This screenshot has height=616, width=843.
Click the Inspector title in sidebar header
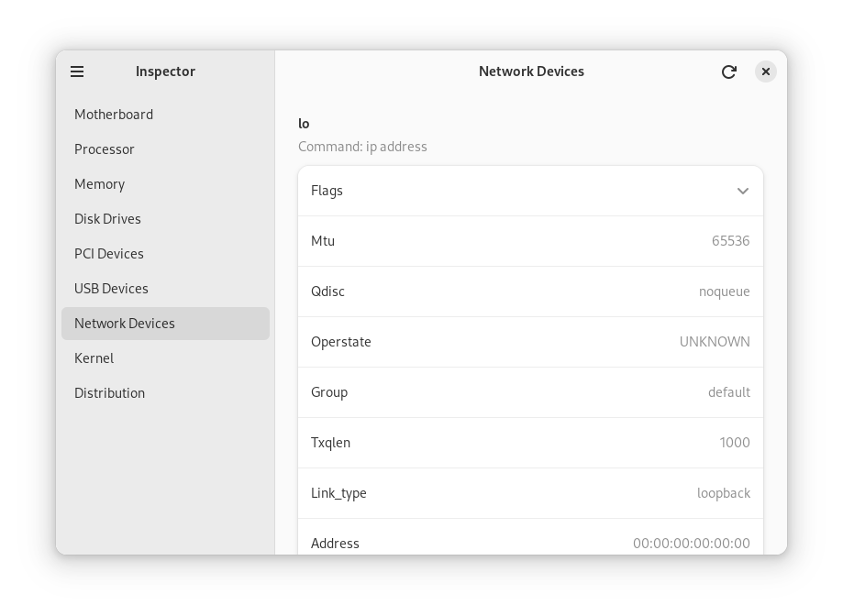[165, 71]
